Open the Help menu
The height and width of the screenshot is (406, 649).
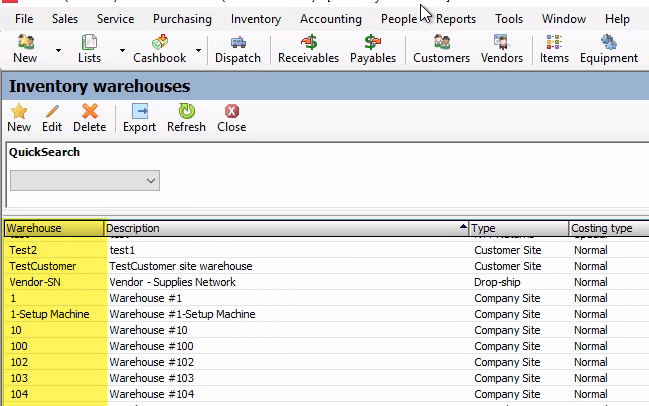coord(617,19)
